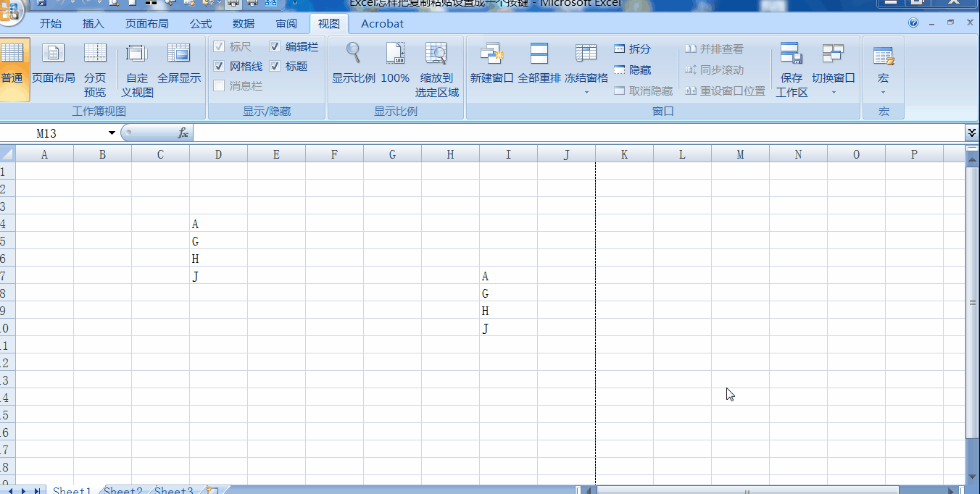Toggle the 消息栏 message bar checkbox
This screenshot has height=494, width=980.
(219, 85)
